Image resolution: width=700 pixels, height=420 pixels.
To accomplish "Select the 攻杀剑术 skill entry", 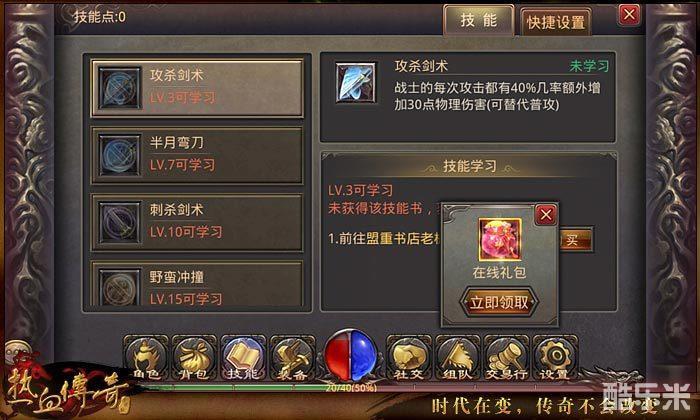I will click(197, 88).
